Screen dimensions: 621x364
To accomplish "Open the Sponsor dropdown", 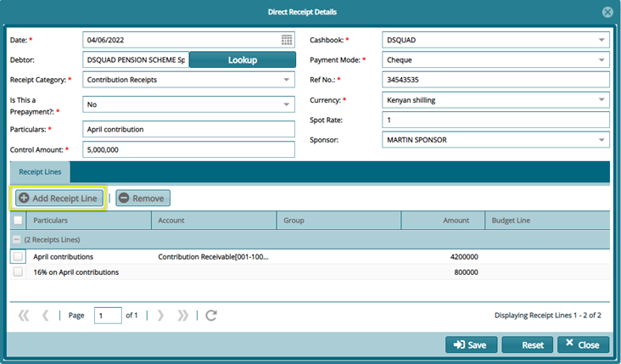I will 601,140.
